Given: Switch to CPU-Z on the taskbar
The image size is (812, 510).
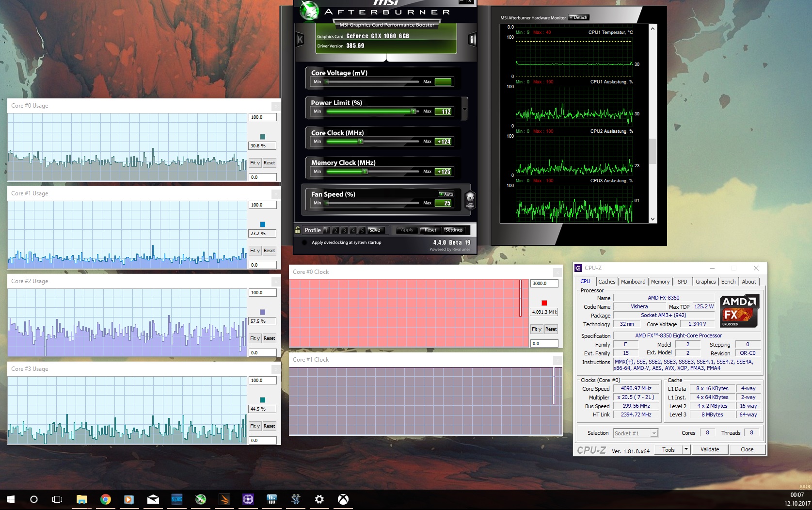Looking at the screenshot, I should tap(248, 499).
